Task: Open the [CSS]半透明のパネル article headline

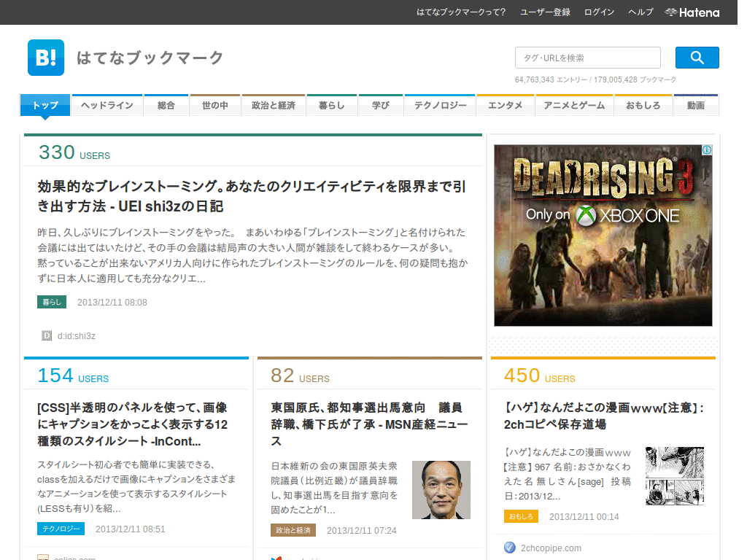Action: (x=133, y=424)
